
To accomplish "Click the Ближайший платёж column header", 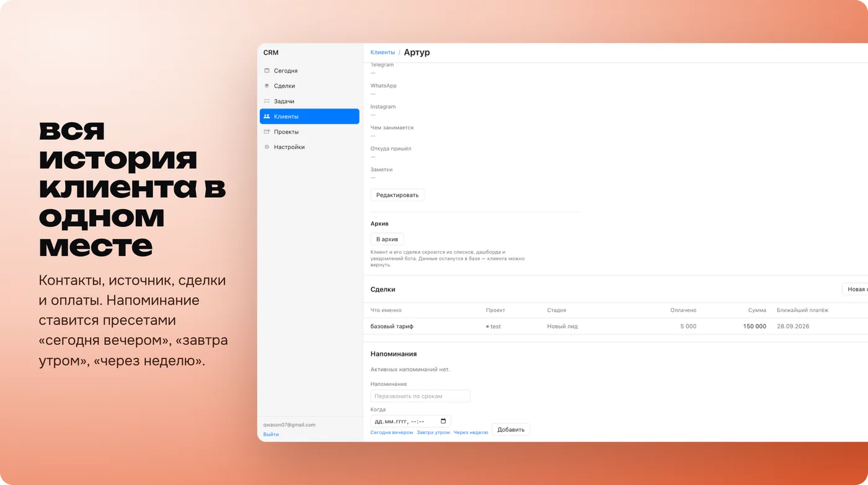I will [802, 310].
